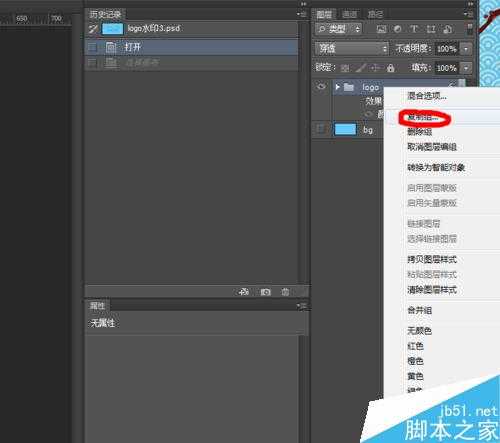Viewport: 500px width, 443px height.
Task: Choose 删除组 from context menu
Action: 420,132
